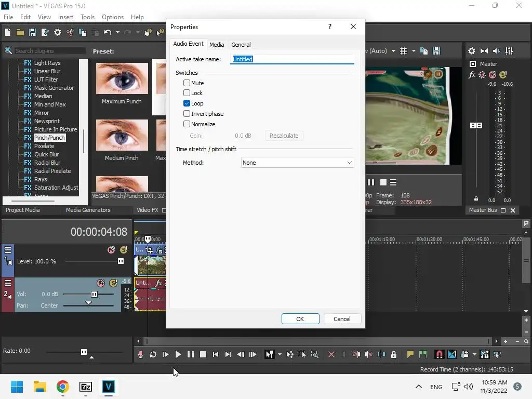Go to end of the project
532x399 pixels.
(228, 354)
